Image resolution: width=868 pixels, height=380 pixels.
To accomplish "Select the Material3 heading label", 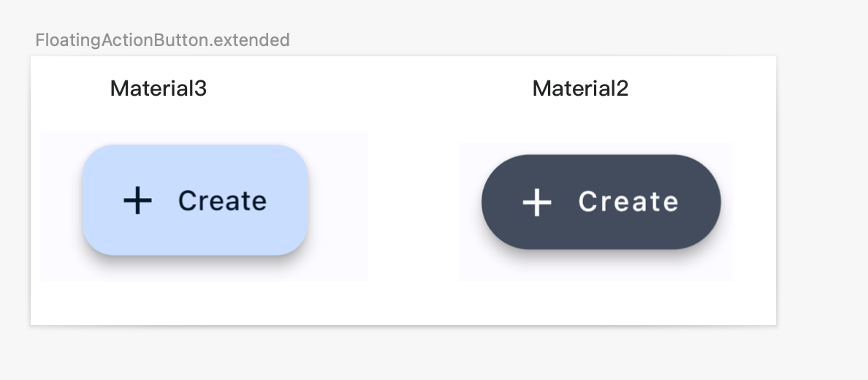I will (159, 88).
